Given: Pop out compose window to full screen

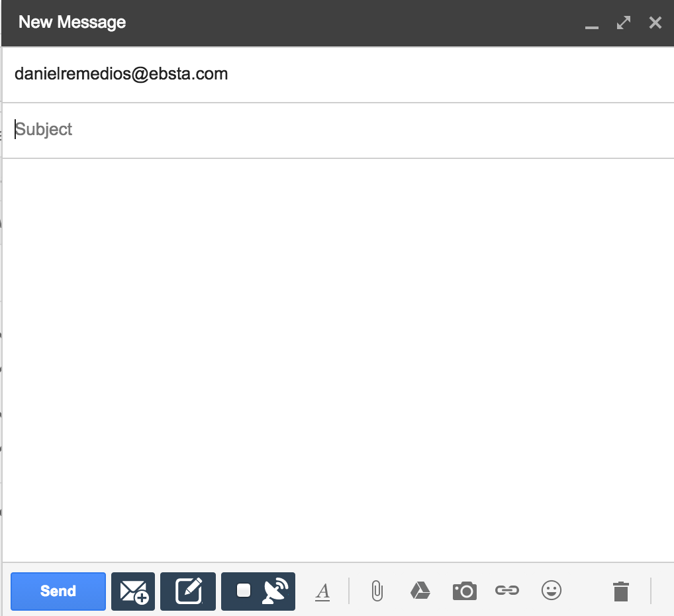Looking at the screenshot, I should (x=623, y=23).
